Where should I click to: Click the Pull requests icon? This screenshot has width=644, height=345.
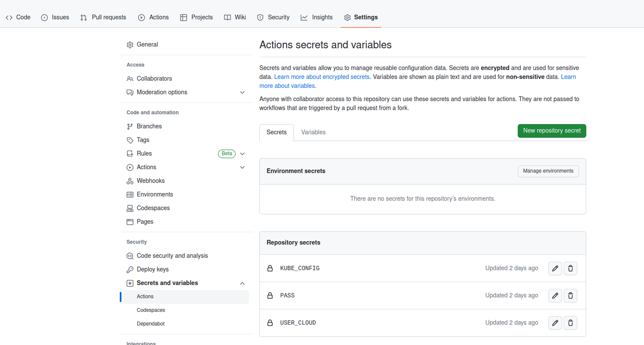pyautogui.click(x=83, y=18)
